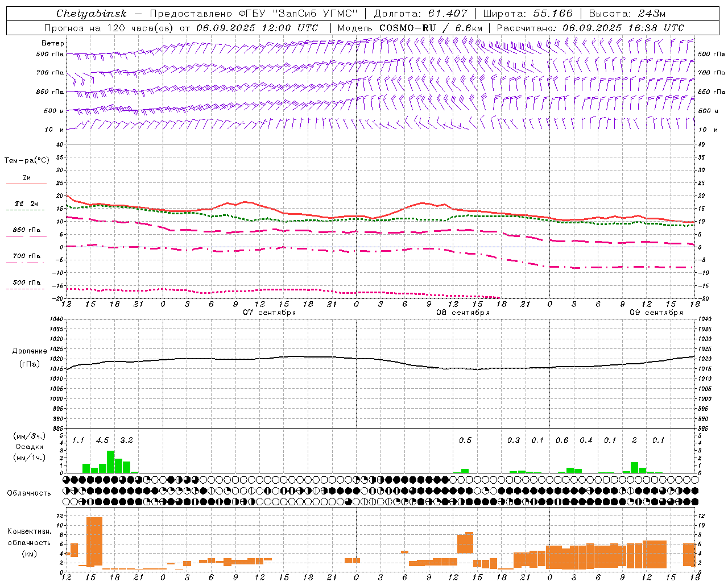
Task: Click the '0.3' precipitation total value
Action: pos(514,440)
